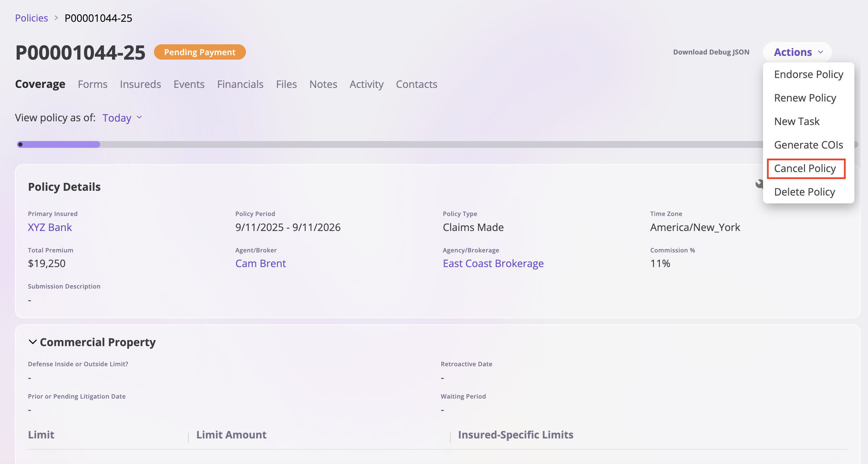Open the Financials tab
This screenshot has height=464, width=868.
240,84
